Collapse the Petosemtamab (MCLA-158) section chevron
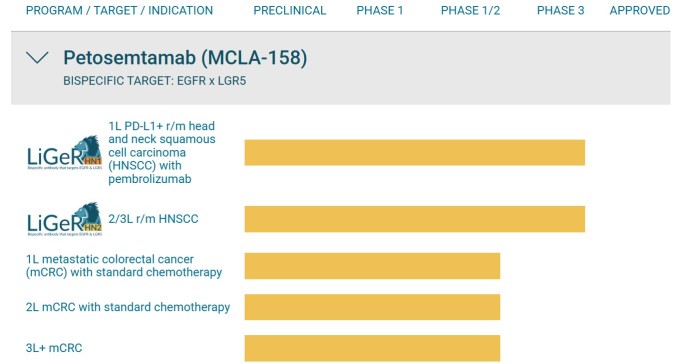Screen dimensions: 680x364 [37, 58]
